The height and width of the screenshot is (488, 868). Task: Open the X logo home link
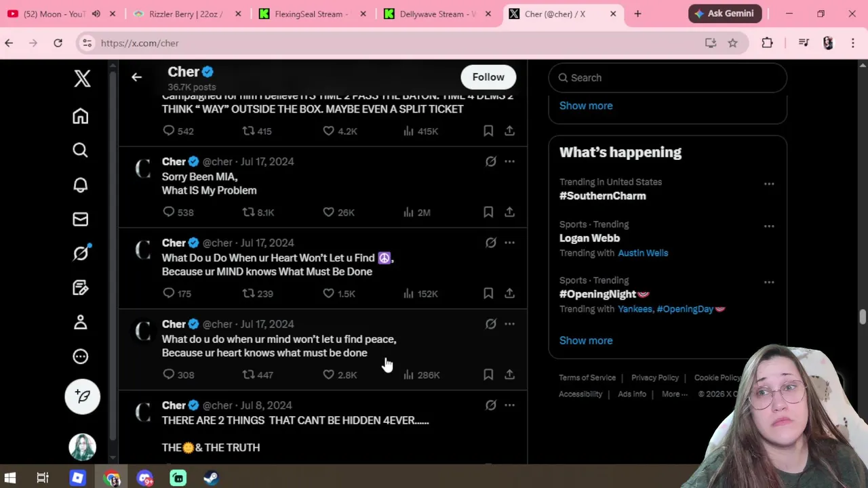(82, 79)
